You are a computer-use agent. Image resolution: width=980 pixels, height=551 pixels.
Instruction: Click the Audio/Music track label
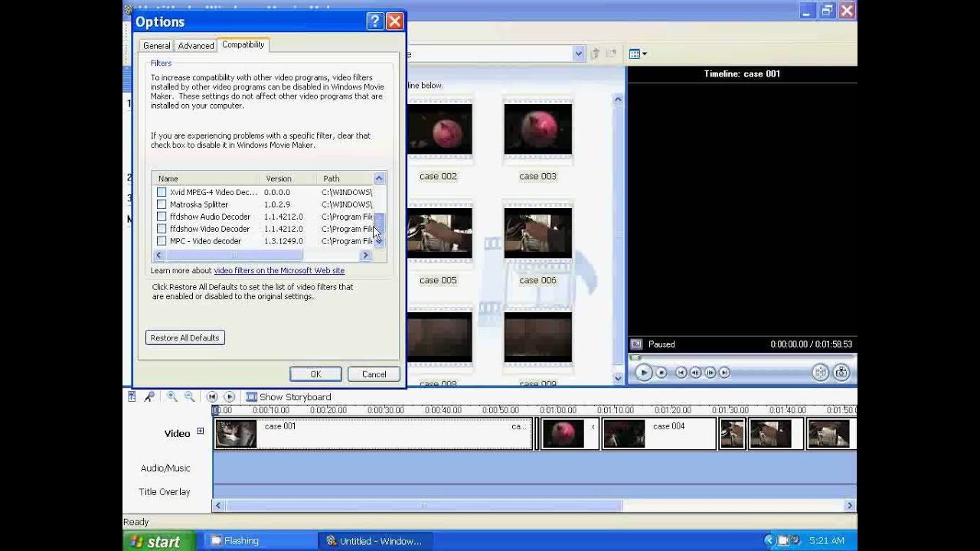pyautogui.click(x=165, y=468)
